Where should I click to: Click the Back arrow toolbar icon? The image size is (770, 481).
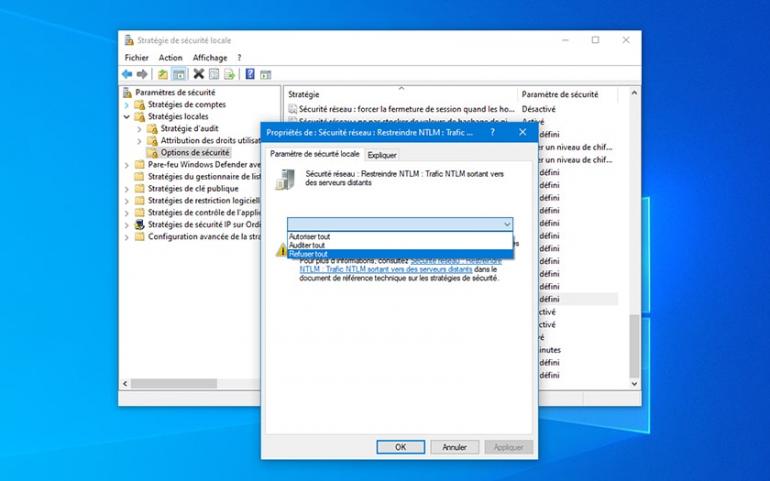[127, 74]
